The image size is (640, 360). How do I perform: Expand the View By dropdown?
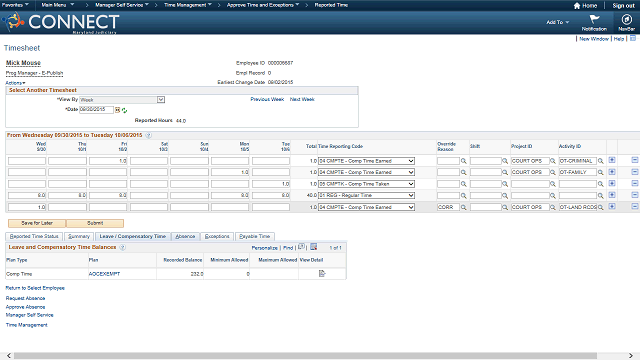161,100
